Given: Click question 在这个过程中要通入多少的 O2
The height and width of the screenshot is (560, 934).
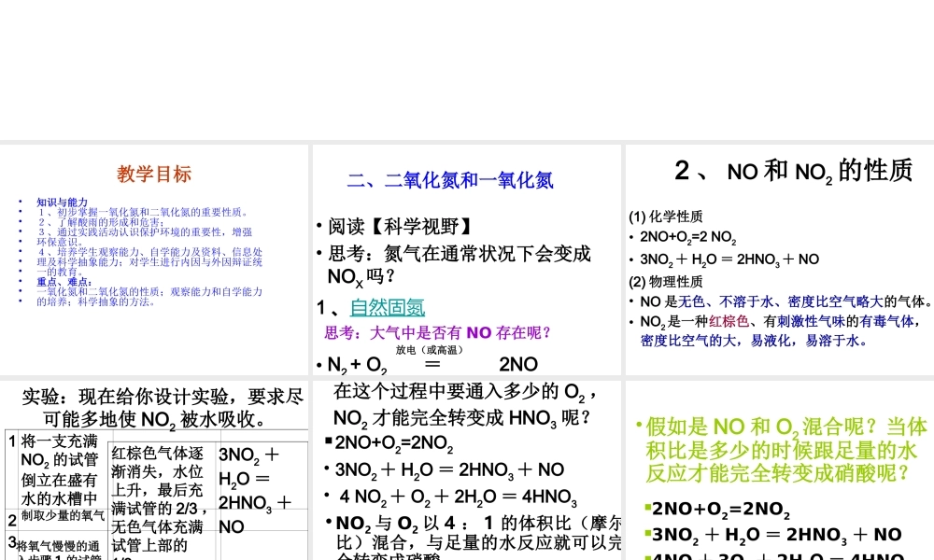Looking at the screenshot, I should (465, 405).
